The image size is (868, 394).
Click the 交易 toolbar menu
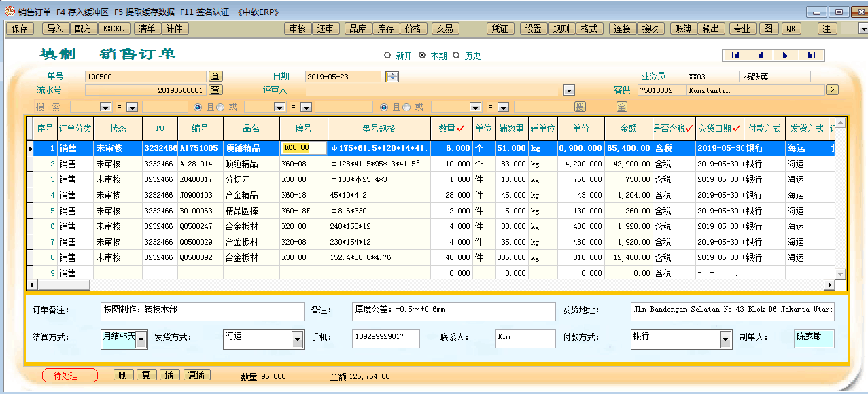coord(445,29)
